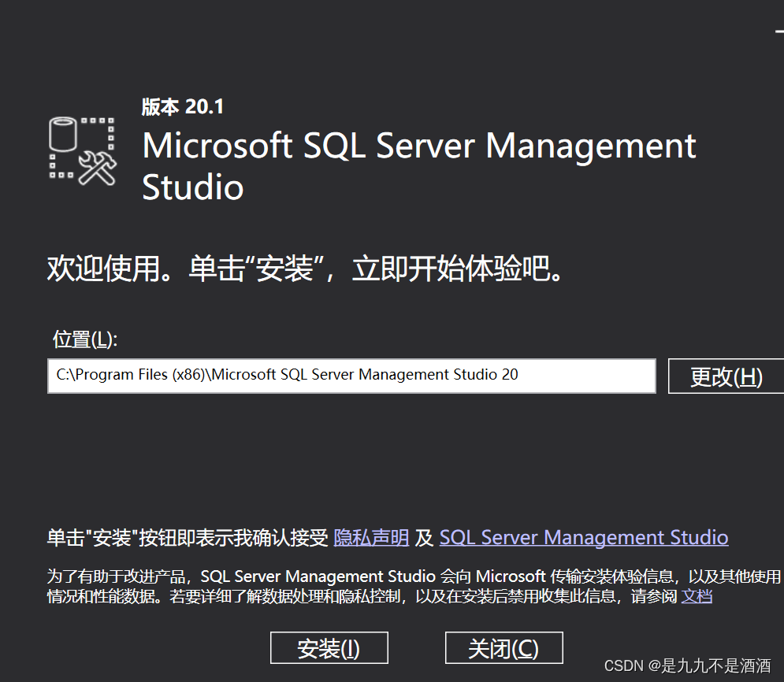Open the 隐私声明 privacy statement link
The image size is (784, 682).
pyautogui.click(x=371, y=537)
